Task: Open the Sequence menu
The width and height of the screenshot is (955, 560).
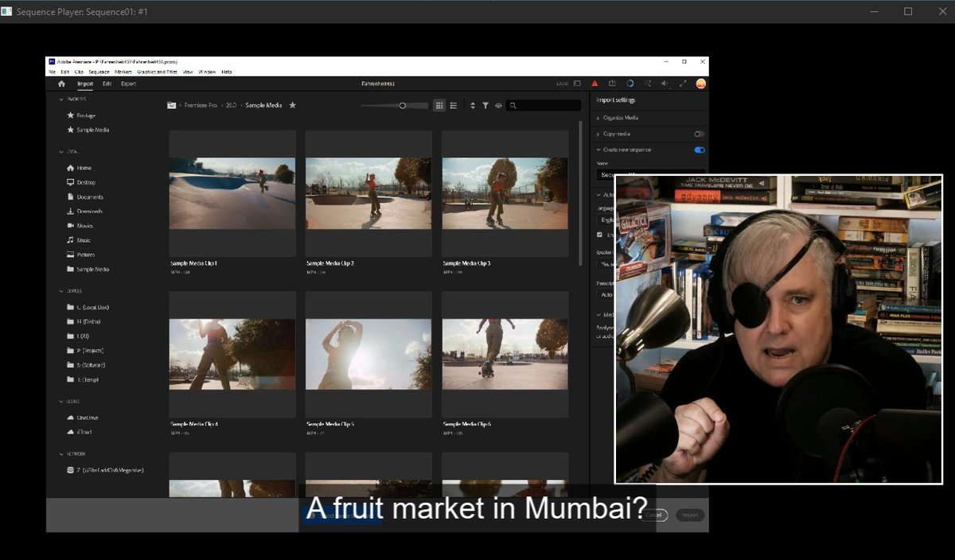Action: (99, 72)
